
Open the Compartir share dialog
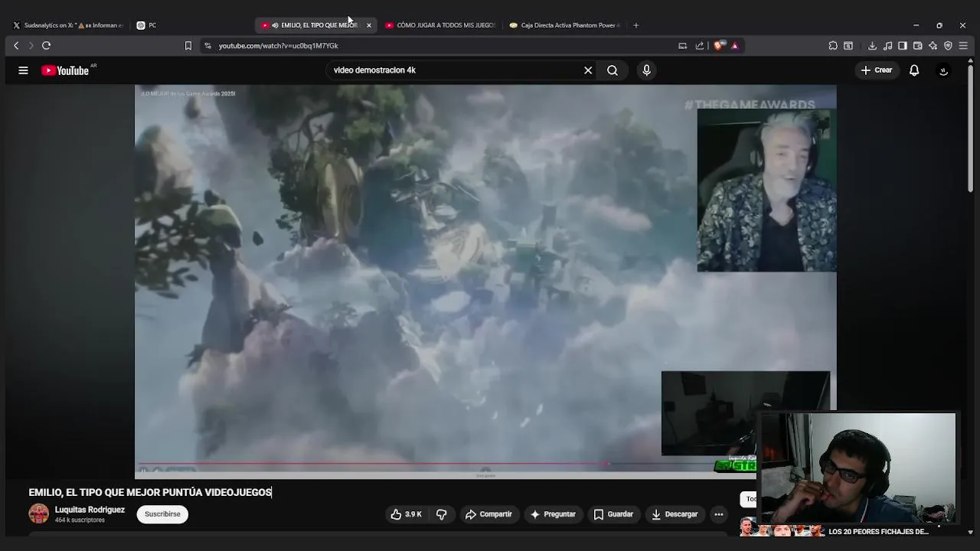coord(488,514)
